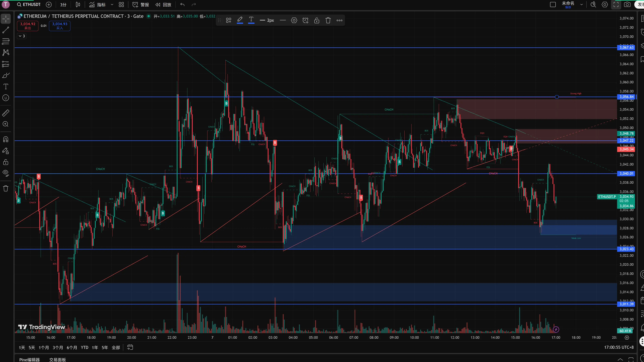Toggle magnet mode in the left toolbar
This screenshot has width=644, height=362.
pos(6,139)
